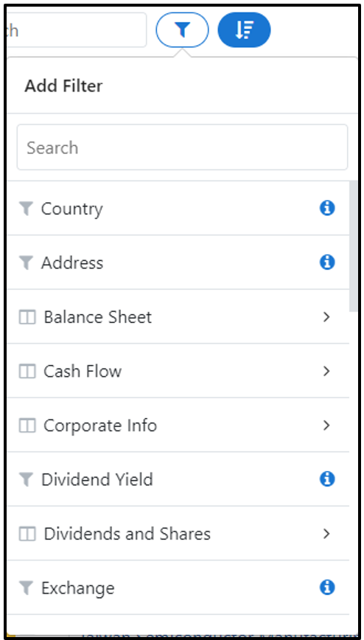This screenshot has width=364, height=640.
Task: Open info icon next to Address
Action: (x=327, y=262)
